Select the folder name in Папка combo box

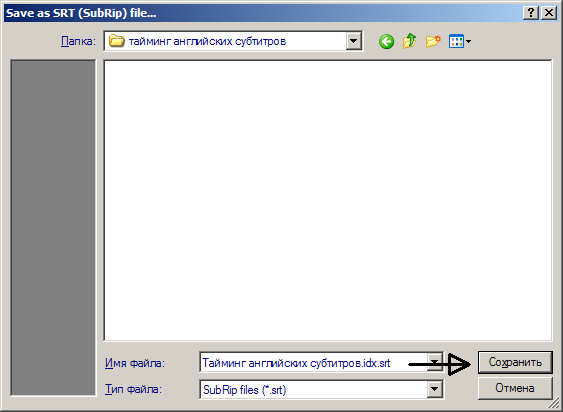207,41
